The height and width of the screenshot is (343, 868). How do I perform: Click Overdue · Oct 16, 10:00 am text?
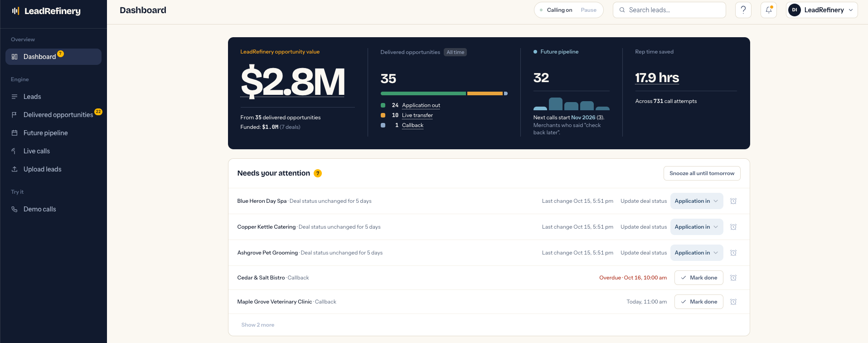click(x=633, y=278)
